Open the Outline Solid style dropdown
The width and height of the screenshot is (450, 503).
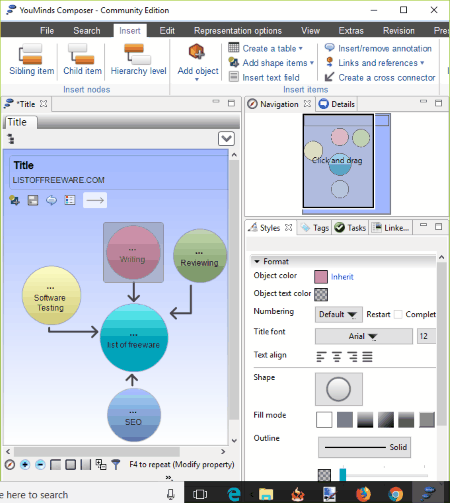[x=364, y=447]
